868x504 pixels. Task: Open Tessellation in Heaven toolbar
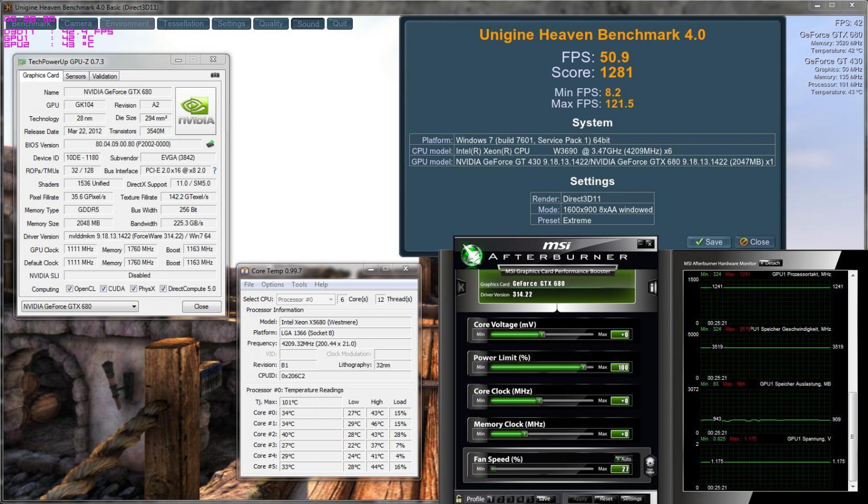coord(183,23)
